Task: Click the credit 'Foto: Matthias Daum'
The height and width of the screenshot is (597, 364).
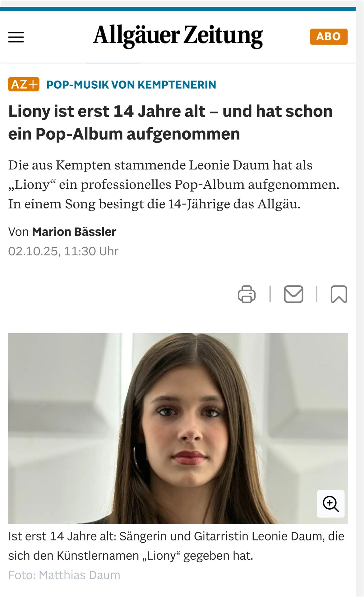Action: 64,575
